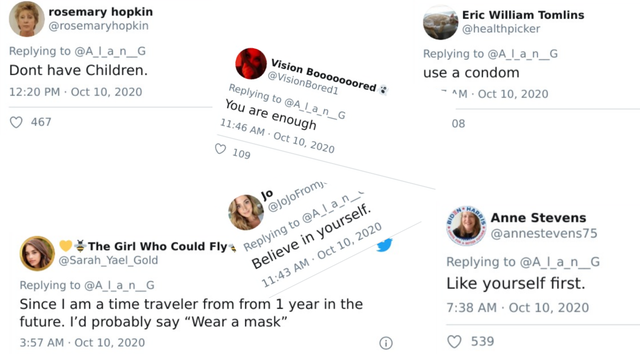Click Anne Stevens display name
The width and height of the screenshot is (640, 360).
538,218
